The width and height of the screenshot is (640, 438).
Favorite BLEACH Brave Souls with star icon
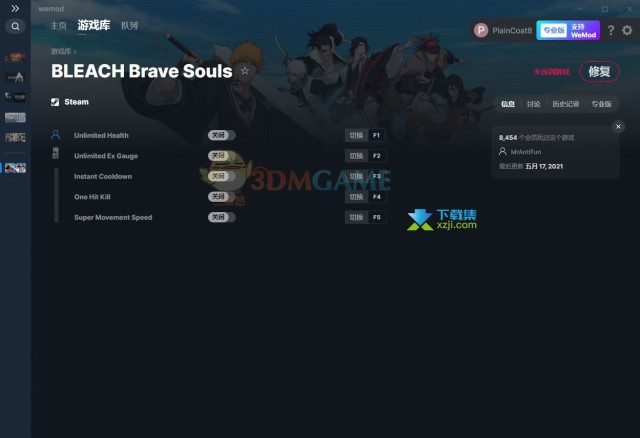tap(245, 71)
